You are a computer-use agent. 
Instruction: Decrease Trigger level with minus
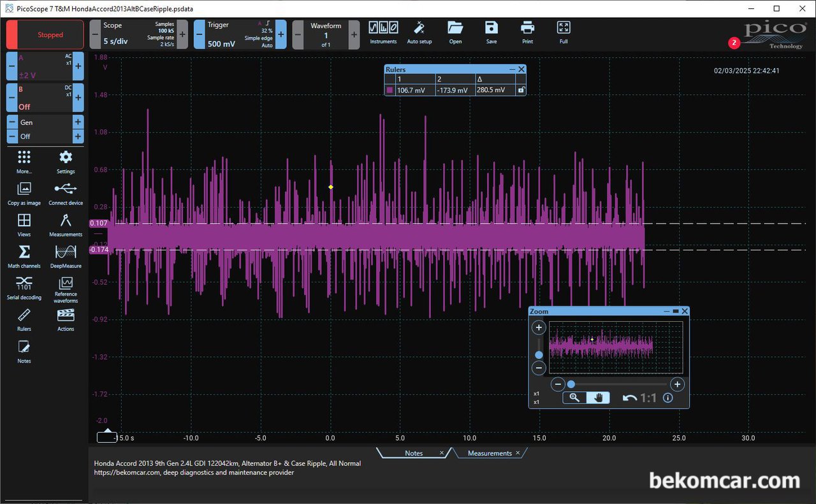pos(199,34)
